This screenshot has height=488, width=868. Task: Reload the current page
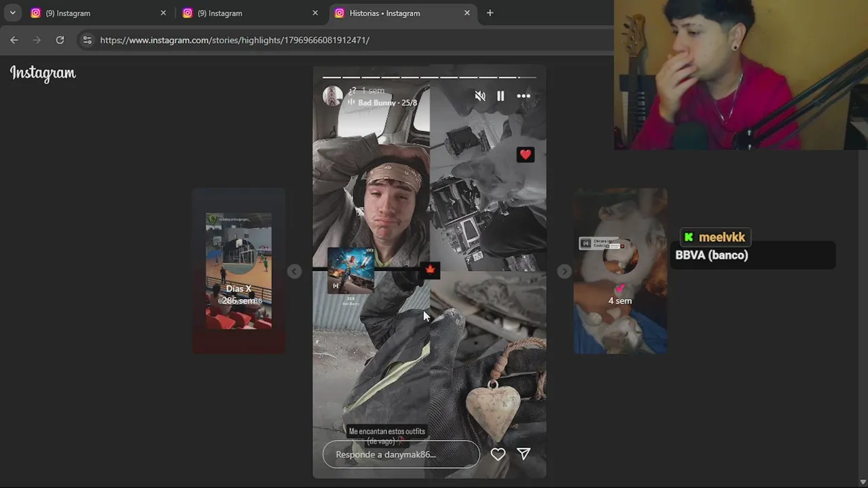pyautogui.click(x=60, y=40)
